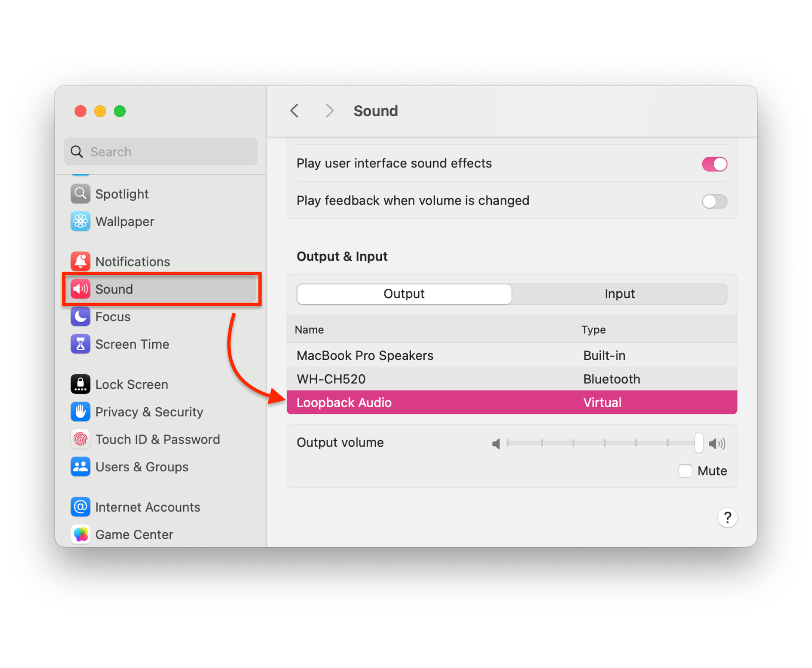
Task: Open Notifications label in sidebar
Action: [x=132, y=262]
